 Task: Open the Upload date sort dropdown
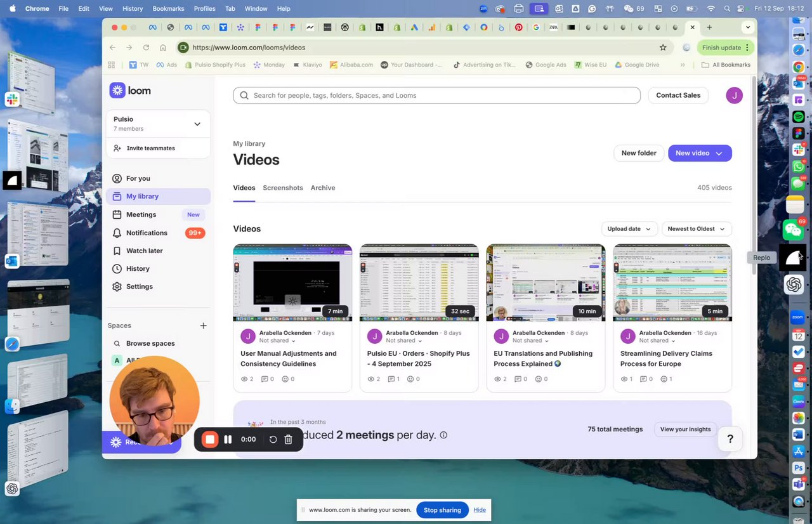629,229
